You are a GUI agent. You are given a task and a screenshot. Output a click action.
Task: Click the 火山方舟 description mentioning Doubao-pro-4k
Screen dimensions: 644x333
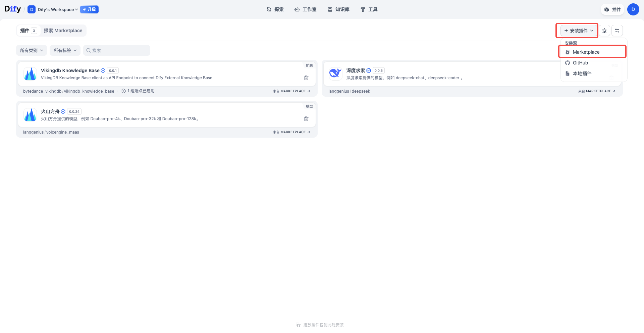click(120, 119)
